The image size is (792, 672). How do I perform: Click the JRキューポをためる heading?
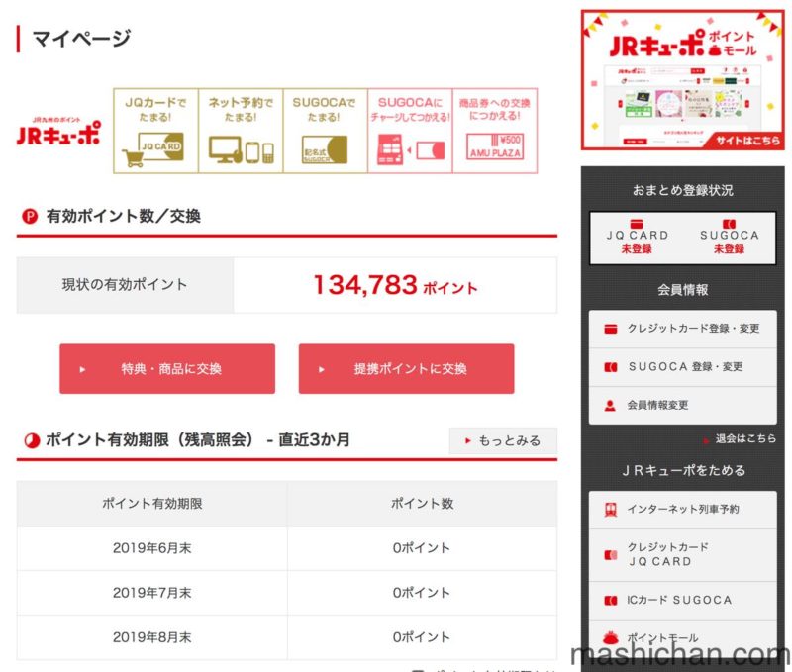coord(683,471)
